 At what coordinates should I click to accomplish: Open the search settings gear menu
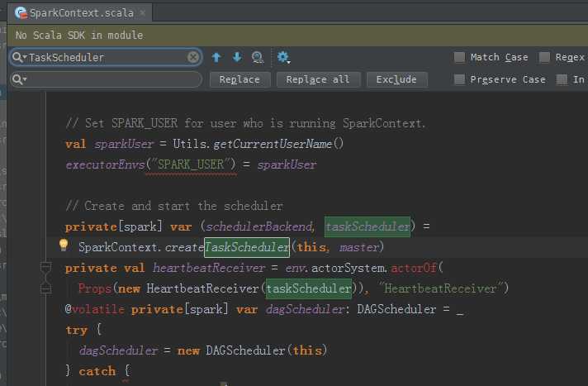pyautogui.click(x=283, y=57)
